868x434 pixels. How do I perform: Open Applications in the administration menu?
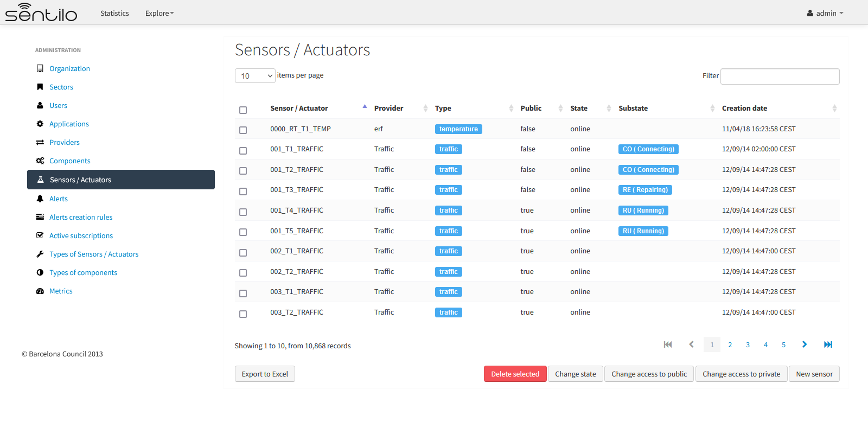pos(69,124)
